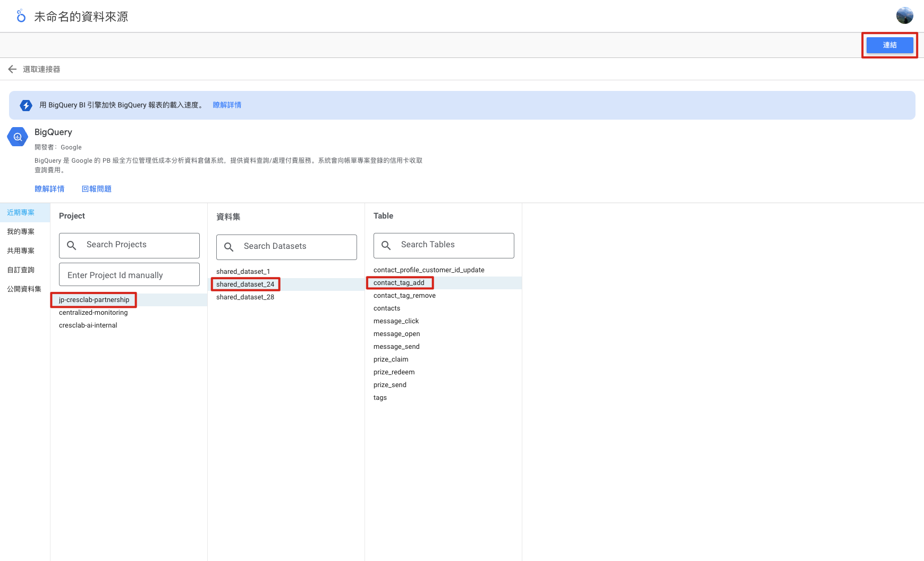Open the 回報問題 link

point(96,189)
